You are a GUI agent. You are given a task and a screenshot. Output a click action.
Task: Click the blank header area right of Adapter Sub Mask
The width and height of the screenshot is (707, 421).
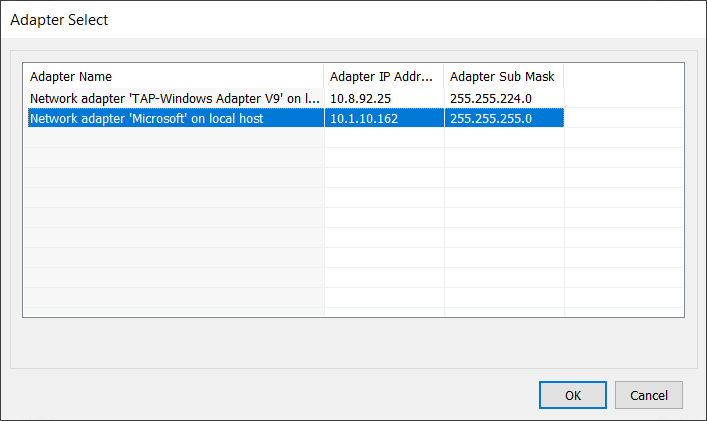pos(624,76)
